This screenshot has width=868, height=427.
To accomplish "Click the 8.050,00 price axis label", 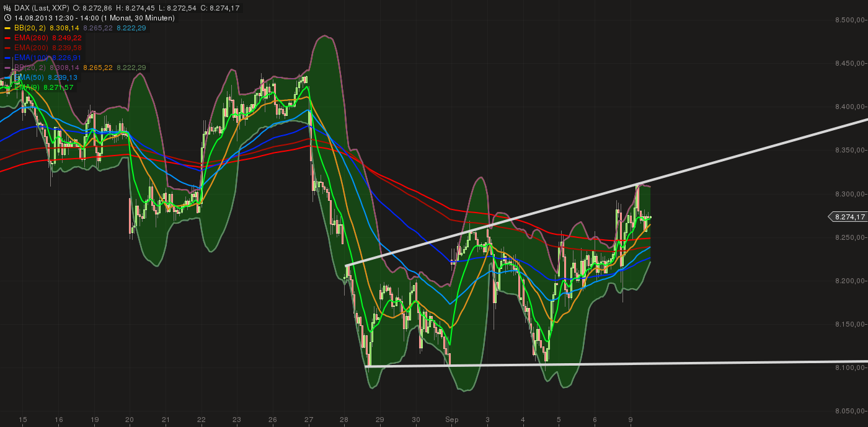I will click(851, 411).
